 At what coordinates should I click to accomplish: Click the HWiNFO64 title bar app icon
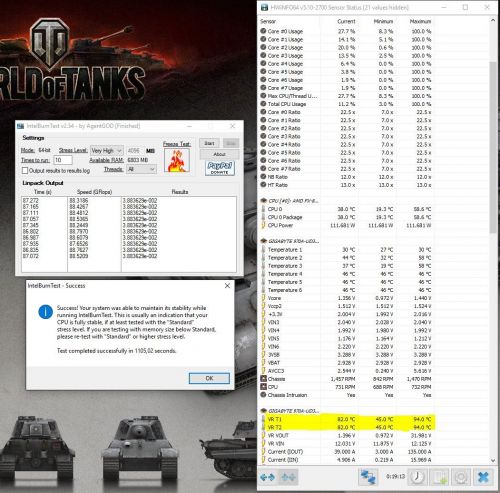[x=264, y=7]
